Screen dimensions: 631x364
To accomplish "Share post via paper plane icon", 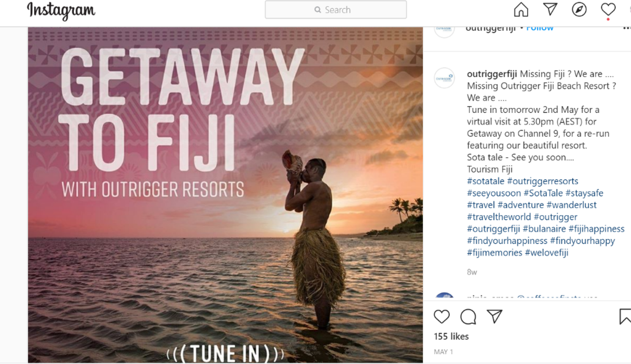I will [x=494, y=317].
